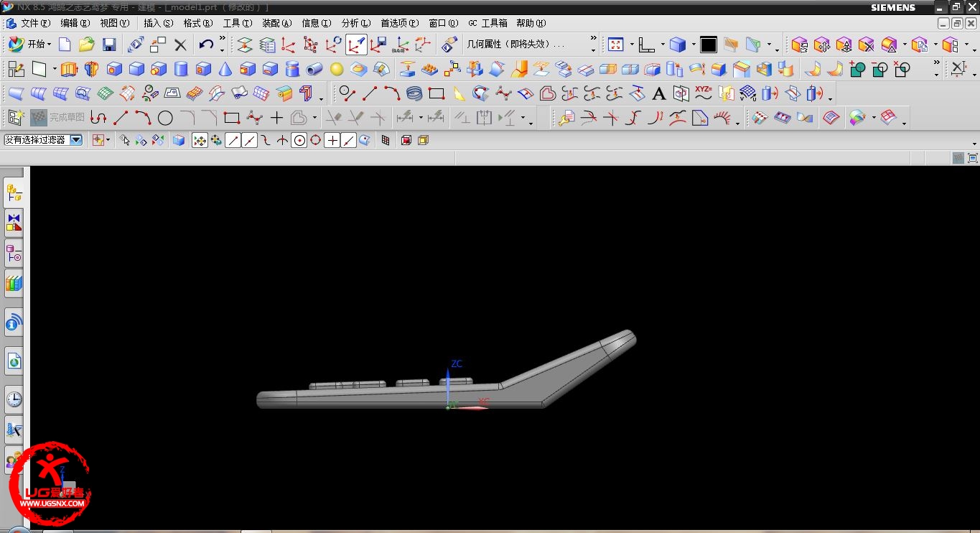
Task: Expand the Start (开始) dropdown
Action: coord(49,45)
